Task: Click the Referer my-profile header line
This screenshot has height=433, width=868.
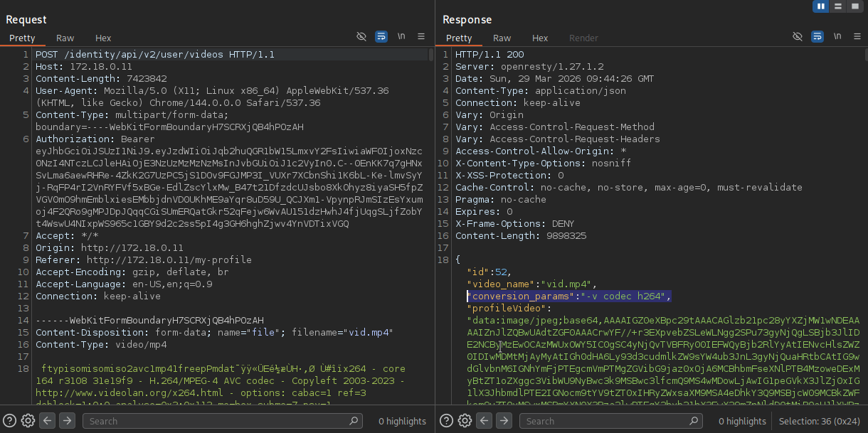Action: point(144,260)
